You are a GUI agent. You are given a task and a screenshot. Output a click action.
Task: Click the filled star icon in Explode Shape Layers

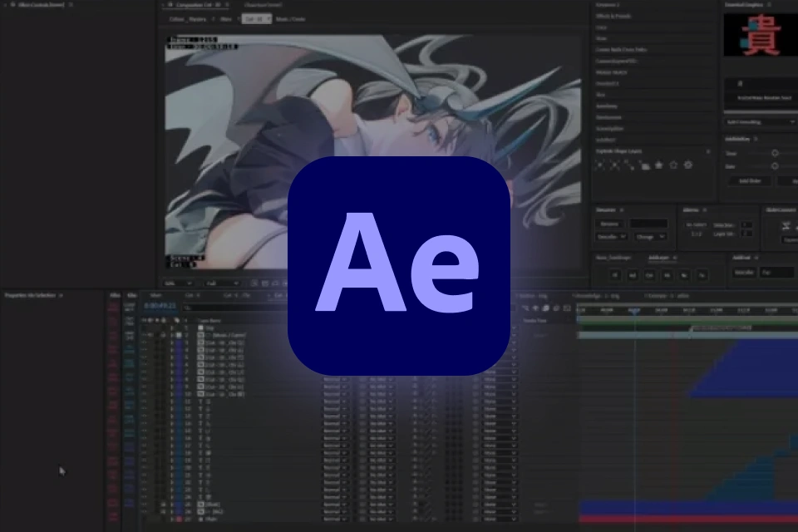pyautogui.click(x=658, y=165)
